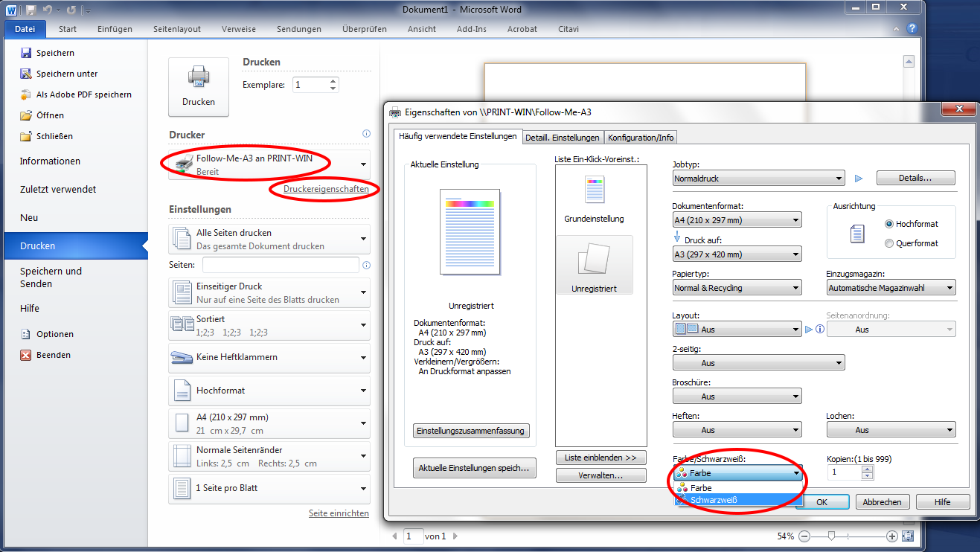This screenshot has width=980, height=552.
Task: Open Optionen in the sidebar
Action: pyautogui.click(x=46, y=334)
